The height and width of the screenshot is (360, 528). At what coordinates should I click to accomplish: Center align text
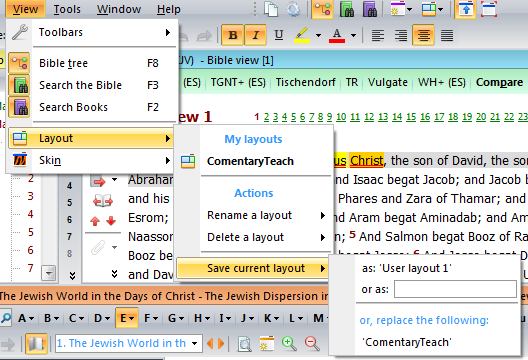(x=424, y=35)
